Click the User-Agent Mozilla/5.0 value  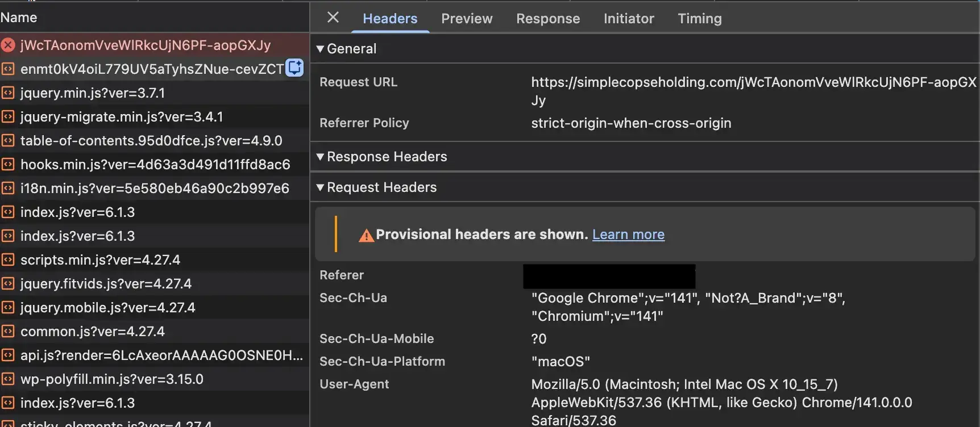coord(721,402)
